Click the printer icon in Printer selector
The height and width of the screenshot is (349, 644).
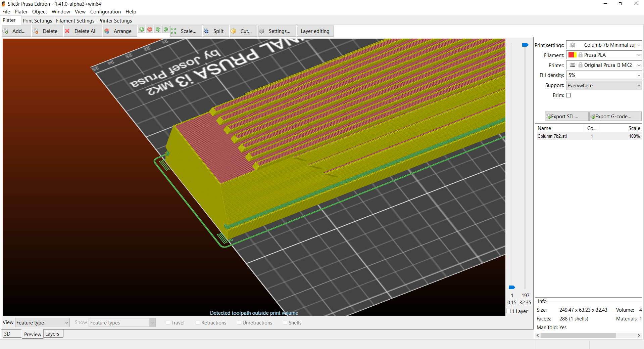[x=573, y=65]
